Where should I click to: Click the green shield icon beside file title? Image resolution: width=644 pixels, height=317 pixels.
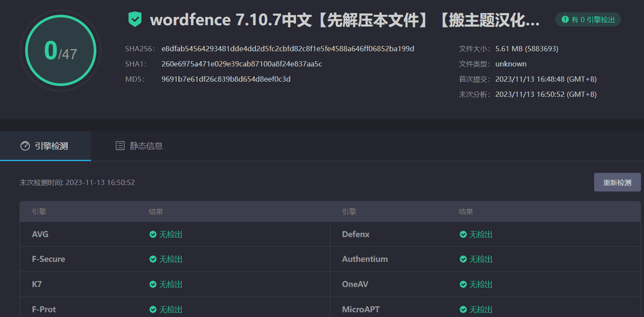135,20
